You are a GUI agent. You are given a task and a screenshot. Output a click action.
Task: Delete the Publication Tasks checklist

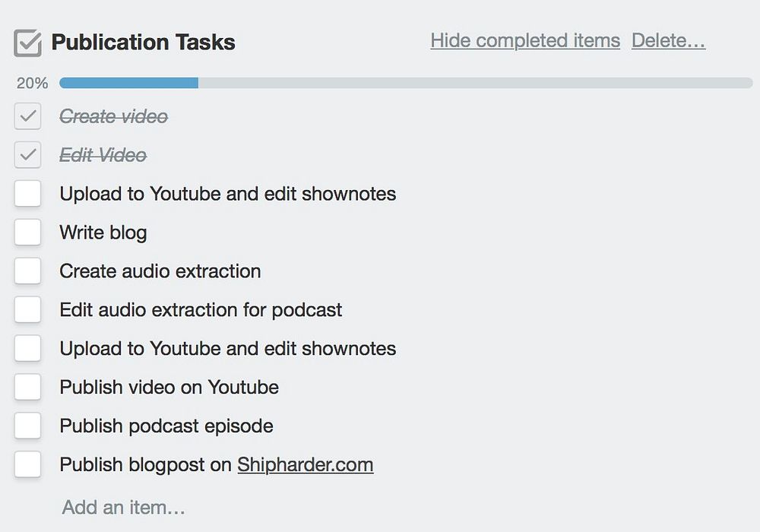click(x=668, y=40)
